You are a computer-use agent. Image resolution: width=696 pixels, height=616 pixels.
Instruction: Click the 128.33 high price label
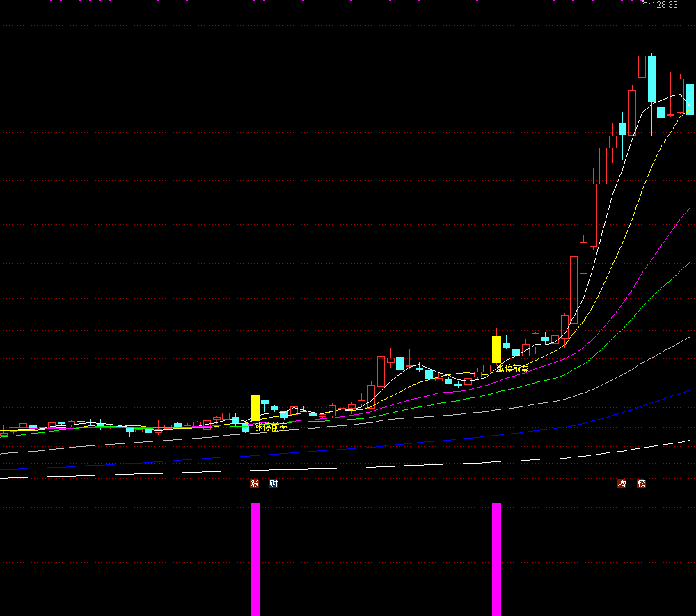[x=665, y=5]
